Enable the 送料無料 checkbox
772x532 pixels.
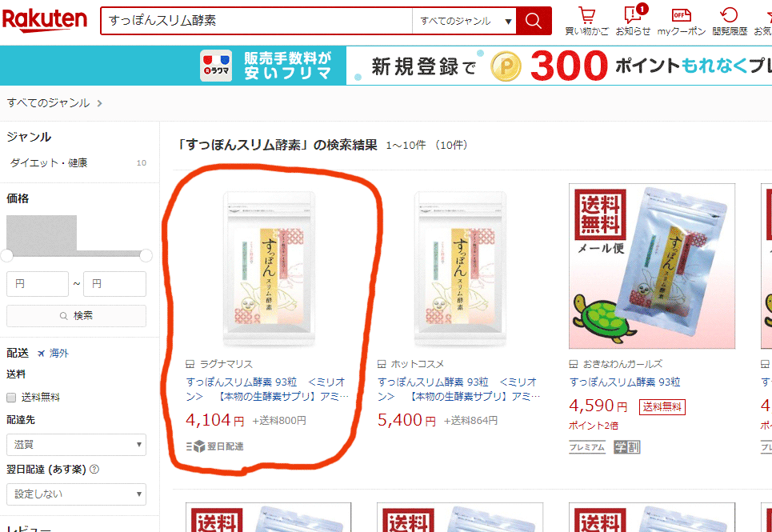[11, 397]
